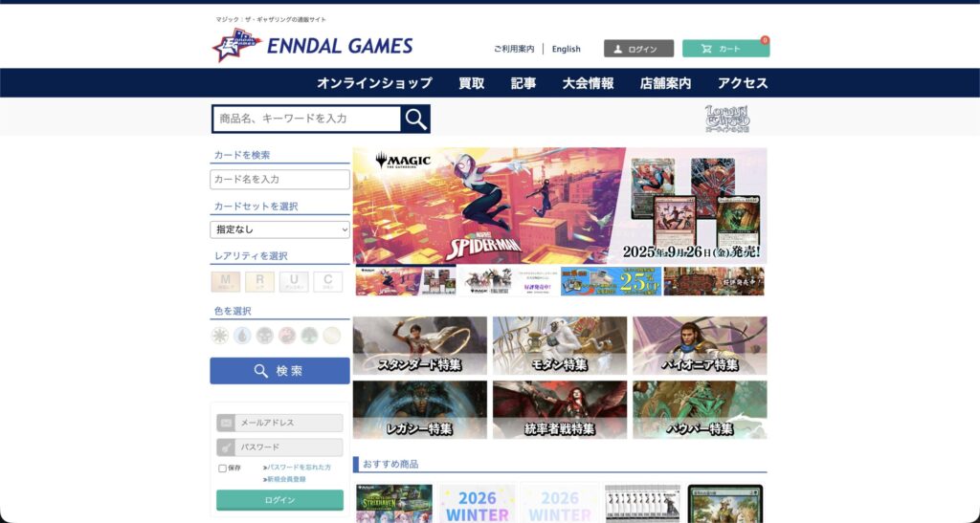Select the black mana skull icon
This screenshot has height=523, width=980.
[x=265, y=336]
